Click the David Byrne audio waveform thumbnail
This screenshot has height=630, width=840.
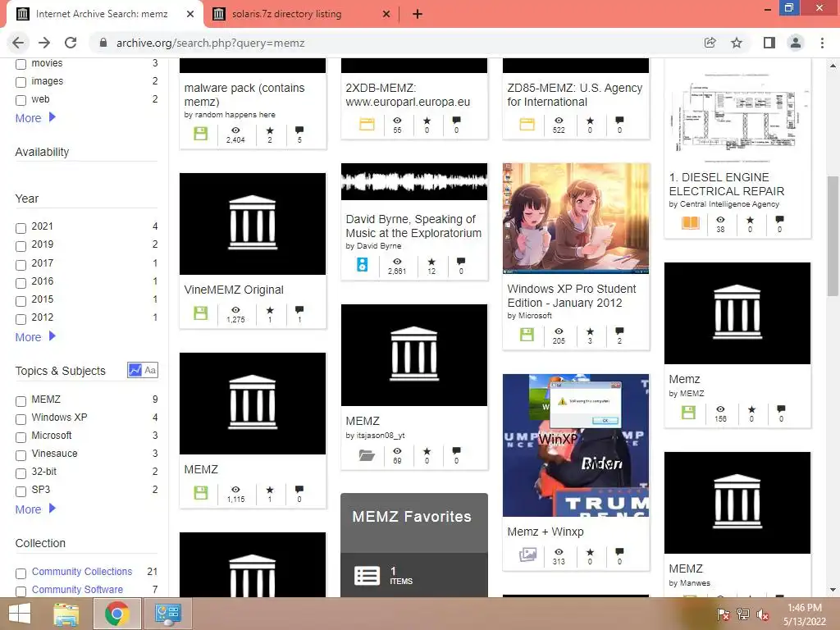(414, 181)
